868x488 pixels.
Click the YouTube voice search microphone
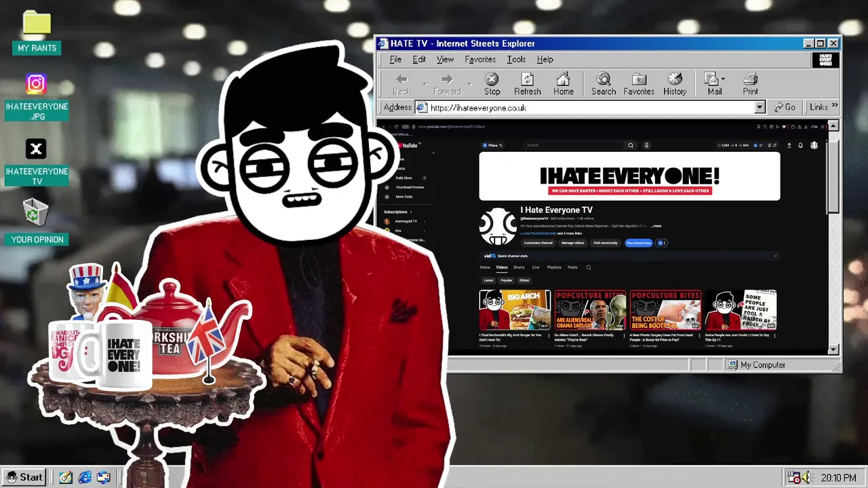coord(646,145)
